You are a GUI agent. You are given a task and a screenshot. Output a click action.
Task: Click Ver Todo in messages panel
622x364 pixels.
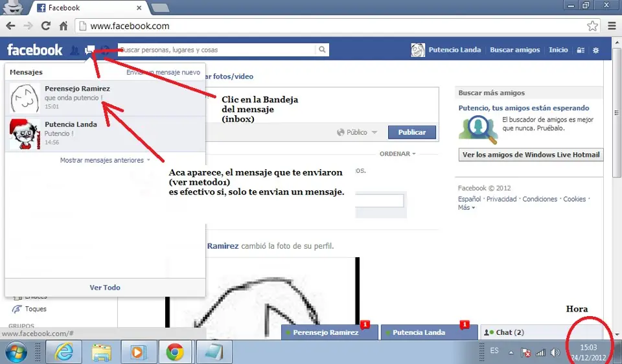pyautogui.click(x=105, y=288)
